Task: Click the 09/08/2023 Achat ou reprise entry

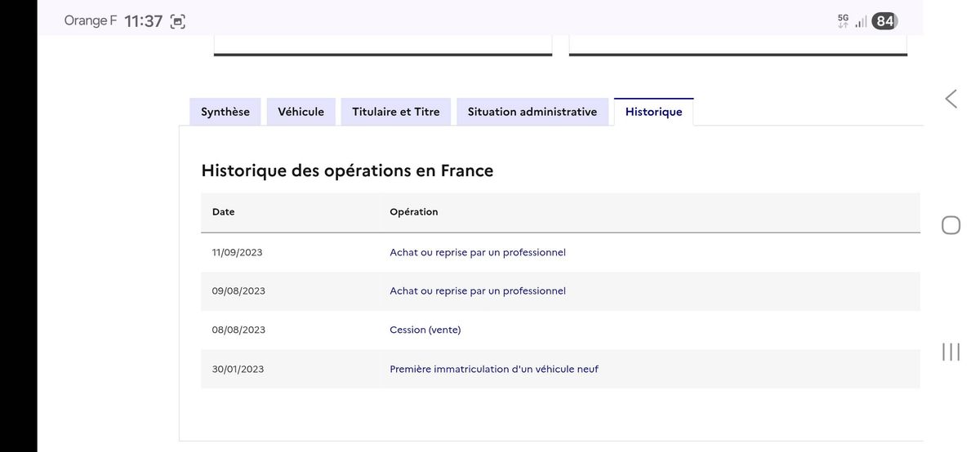Action: click(x=478, y=290)
